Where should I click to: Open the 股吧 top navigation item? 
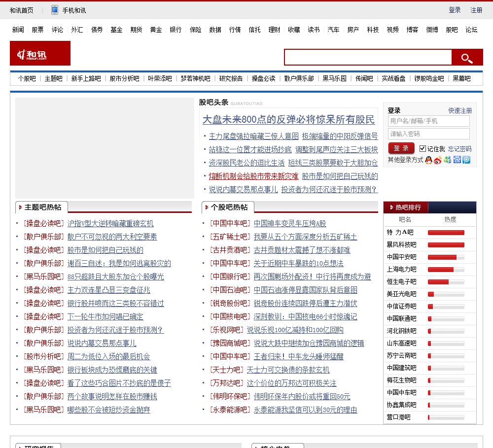point(452,30)
